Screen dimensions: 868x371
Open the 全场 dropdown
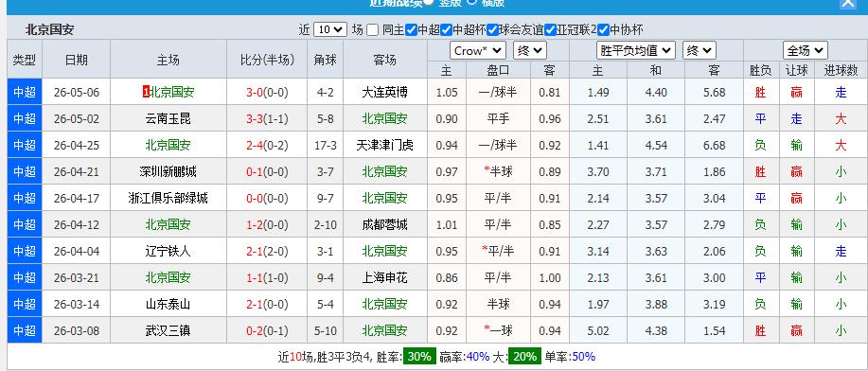[805, 51]
